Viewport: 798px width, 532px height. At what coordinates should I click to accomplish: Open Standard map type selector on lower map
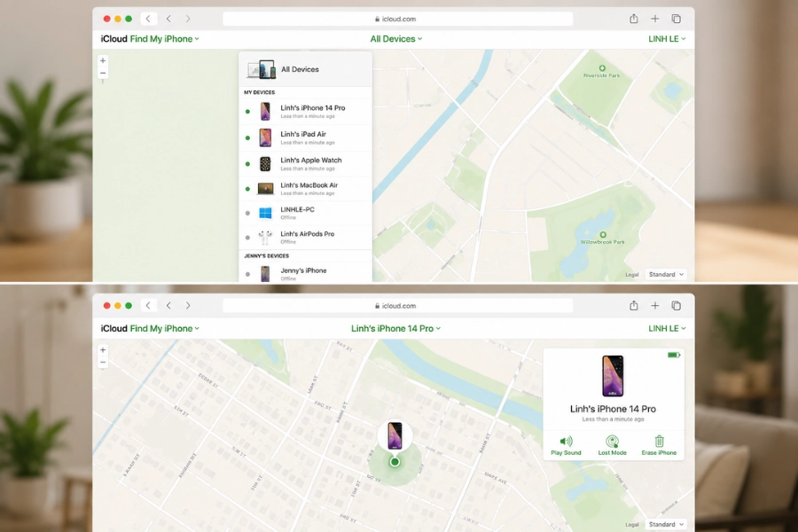pyautogui.click(x=666, y=524)
